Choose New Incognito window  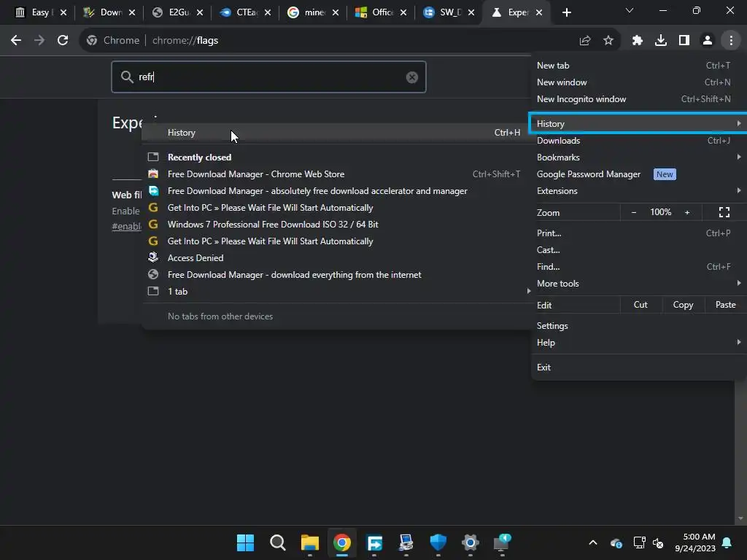638,99
